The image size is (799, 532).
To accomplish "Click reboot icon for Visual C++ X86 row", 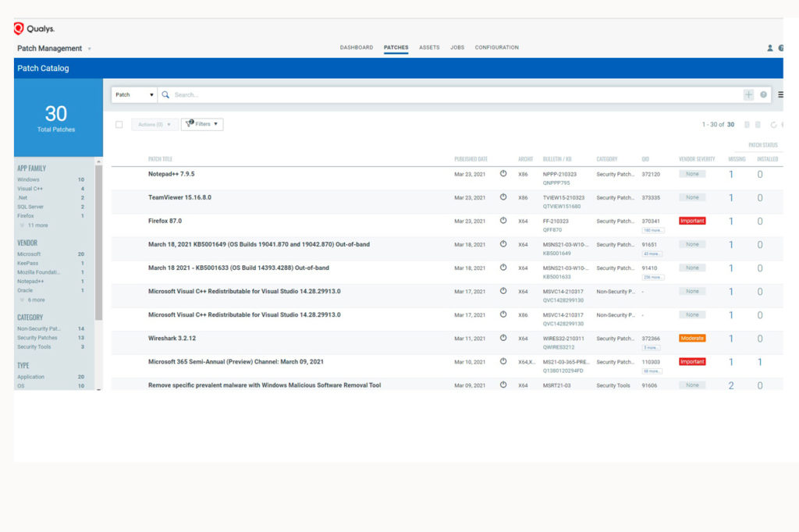I will [x=503, y=314].
